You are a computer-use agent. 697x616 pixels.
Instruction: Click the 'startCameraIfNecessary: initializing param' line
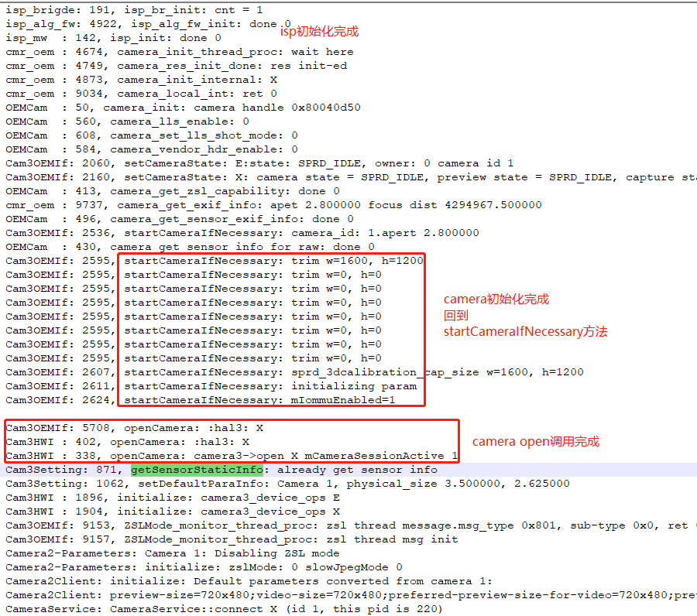(x=211, y=386)
